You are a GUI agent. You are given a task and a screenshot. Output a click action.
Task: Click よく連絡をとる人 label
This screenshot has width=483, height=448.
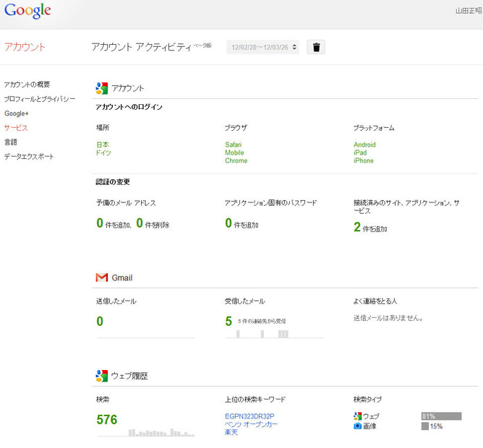(x=375, y=301)
